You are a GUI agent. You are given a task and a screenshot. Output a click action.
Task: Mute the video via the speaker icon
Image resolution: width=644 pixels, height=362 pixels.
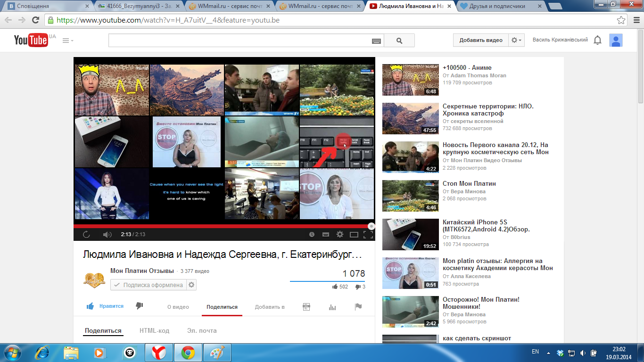pyautogui.click(x=107, y=234)
